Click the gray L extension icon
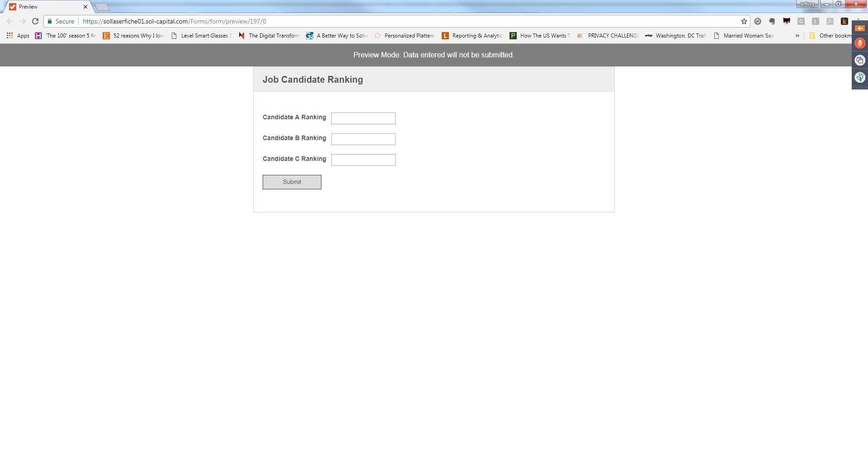Screen dimensions: 868x470 pyautogui.click(x=816, y=21)
